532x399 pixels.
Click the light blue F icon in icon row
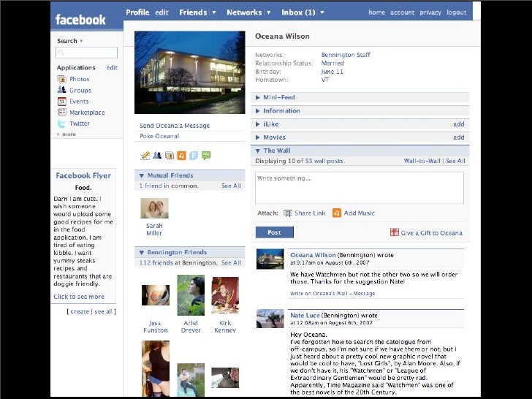pyautogui.click(x=194, y=156)
